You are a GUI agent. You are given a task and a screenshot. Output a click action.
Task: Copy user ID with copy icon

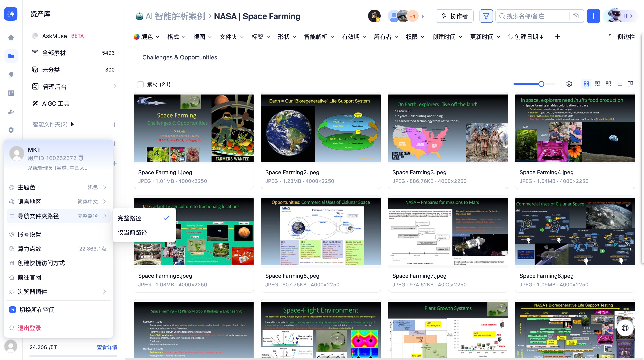(81, 158)
